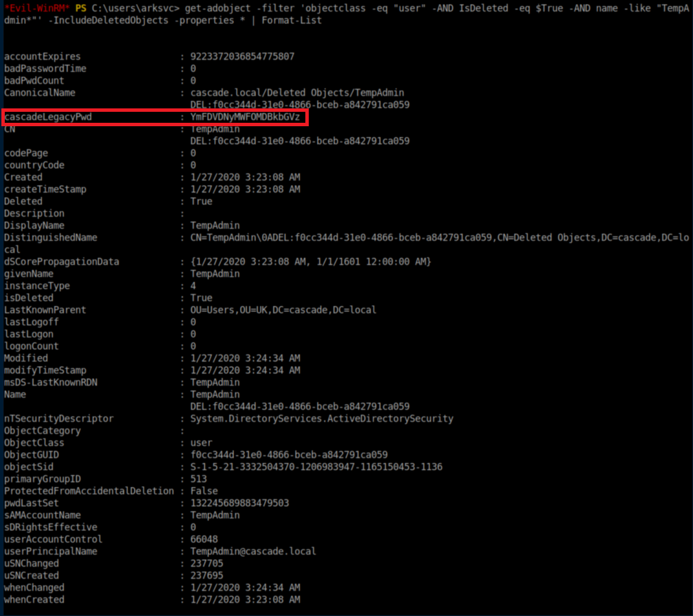
Task: Click the DistinguishedName value line
Action: coord(439,237)
